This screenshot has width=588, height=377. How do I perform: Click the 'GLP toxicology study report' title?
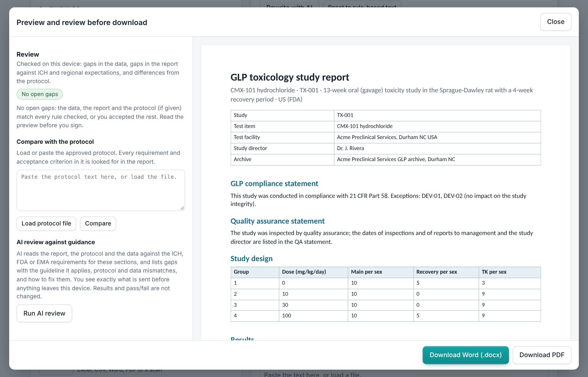pyautogui.click(x=290, y=77)
